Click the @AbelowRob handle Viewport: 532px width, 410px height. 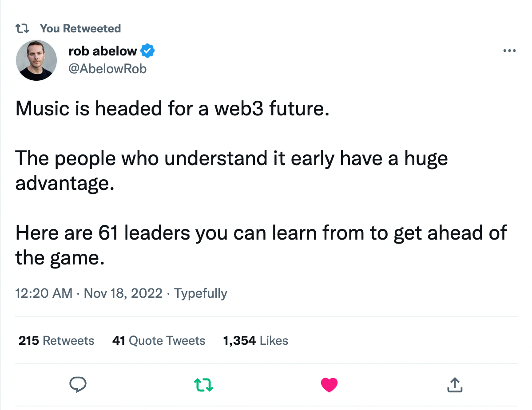[108, 68]
